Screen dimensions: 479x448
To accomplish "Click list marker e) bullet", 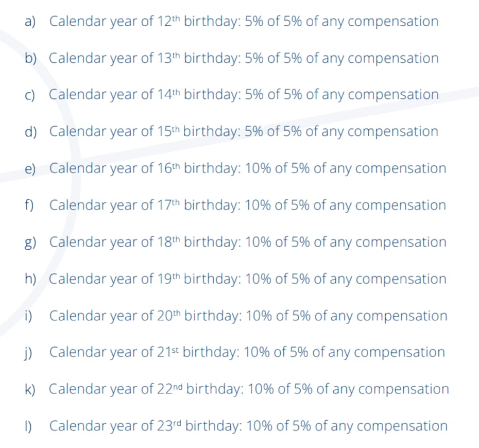I will coord(30,168).
